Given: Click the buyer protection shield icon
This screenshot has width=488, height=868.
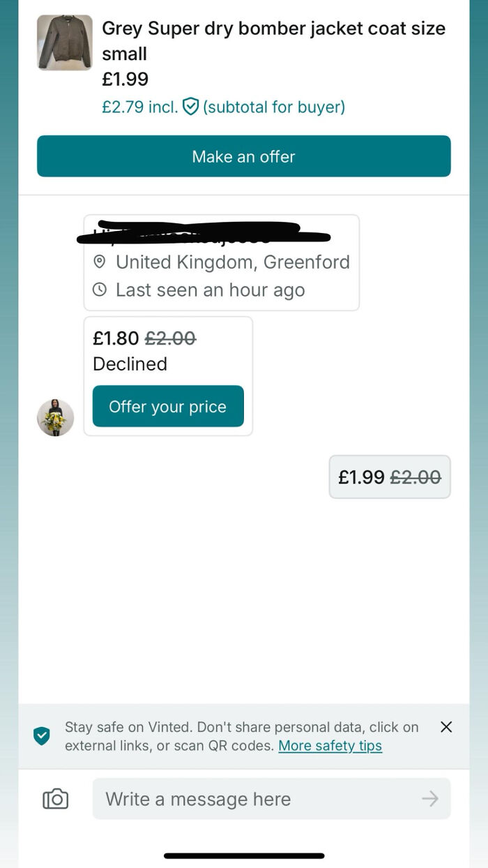Looking at the screenshot, I should coord(190,107).
